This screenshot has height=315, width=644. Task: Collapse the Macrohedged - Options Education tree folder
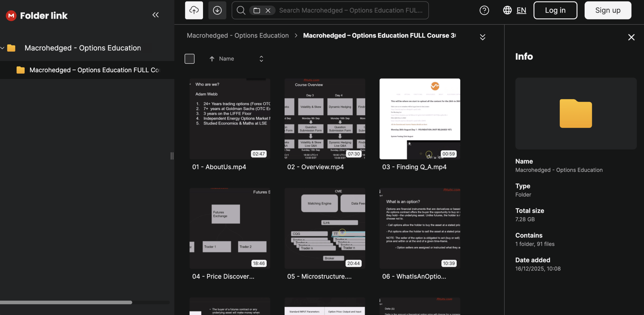[x=3, y=48]
